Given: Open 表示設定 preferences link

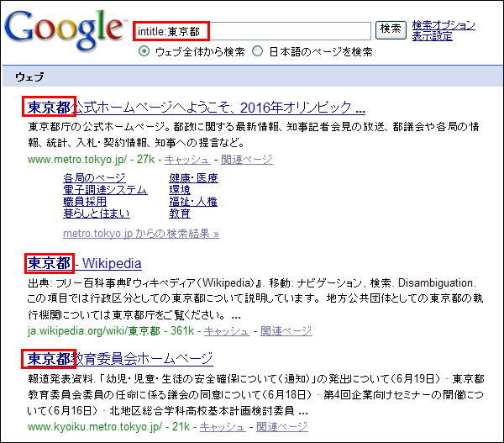Looking at the screenshot, I should pos(432,36).
